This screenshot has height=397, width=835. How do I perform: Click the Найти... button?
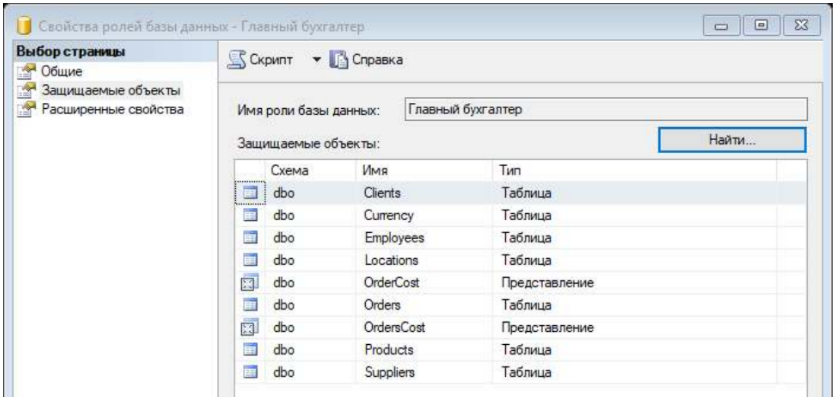pos(732,140)
